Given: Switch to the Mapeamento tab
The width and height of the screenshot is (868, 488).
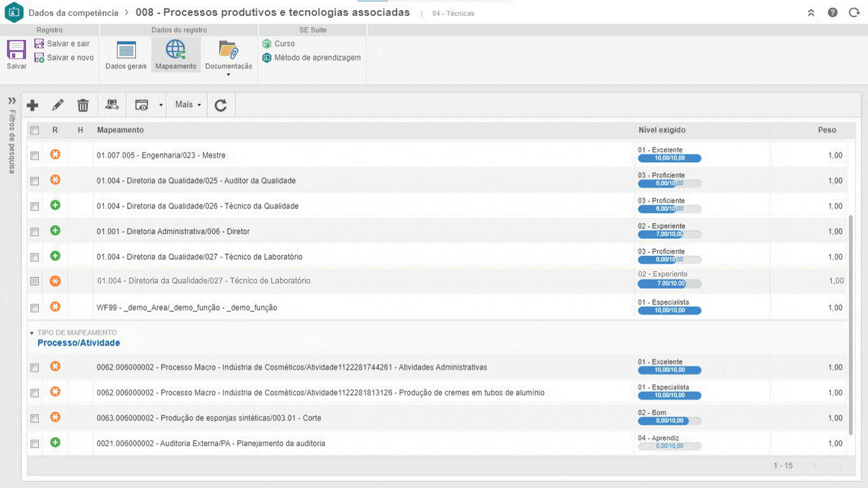Looking at the screenshot, I should [176, 55].
